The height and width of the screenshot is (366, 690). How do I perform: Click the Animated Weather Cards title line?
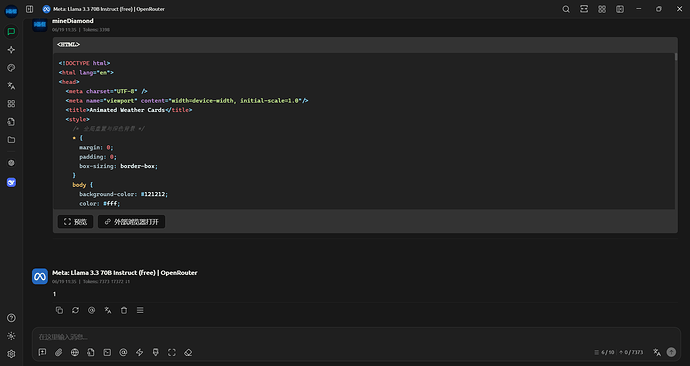(x=129, y=110)
